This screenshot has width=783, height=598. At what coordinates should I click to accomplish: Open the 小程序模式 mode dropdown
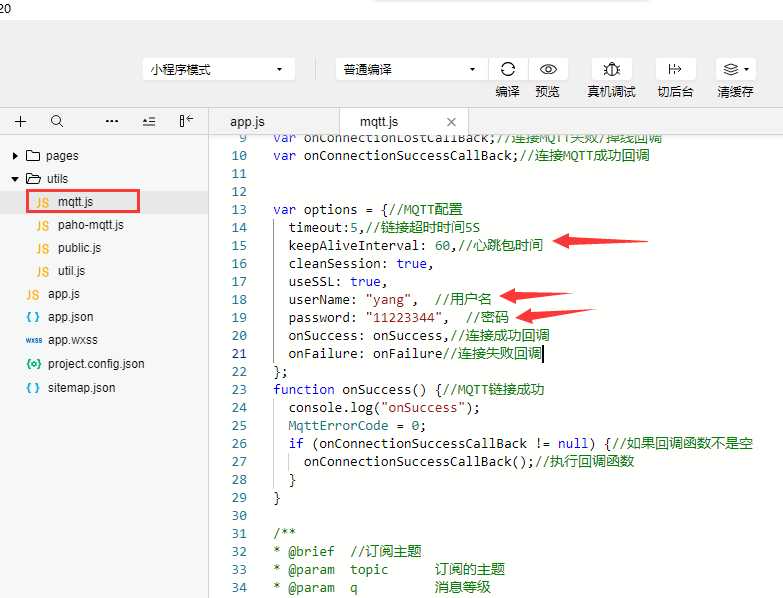click(218, 69)
